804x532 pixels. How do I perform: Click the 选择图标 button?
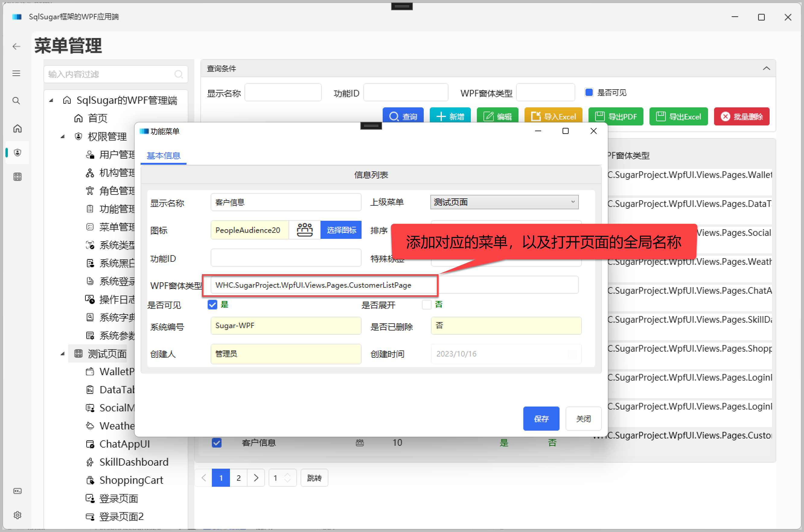(341, 230)
